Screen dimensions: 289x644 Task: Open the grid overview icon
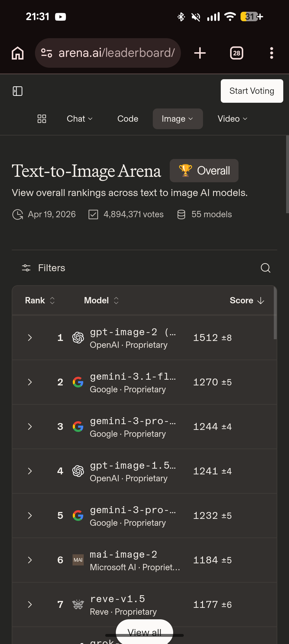pos(42,119)
